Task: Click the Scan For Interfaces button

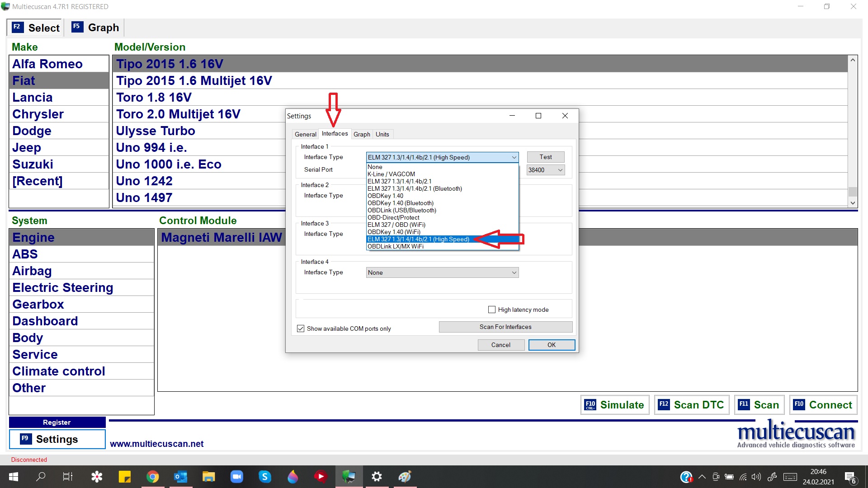Action: [505, 327]
